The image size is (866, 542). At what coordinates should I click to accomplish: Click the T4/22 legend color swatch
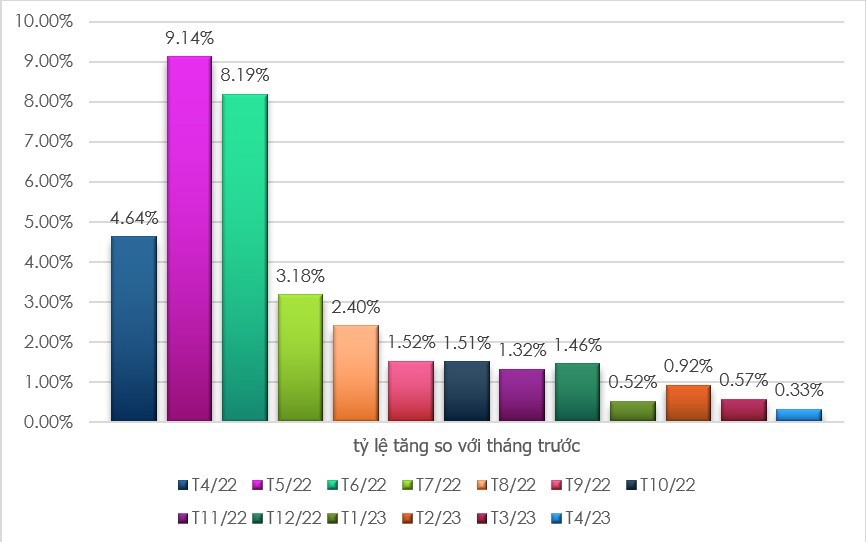tap(183, 485)
